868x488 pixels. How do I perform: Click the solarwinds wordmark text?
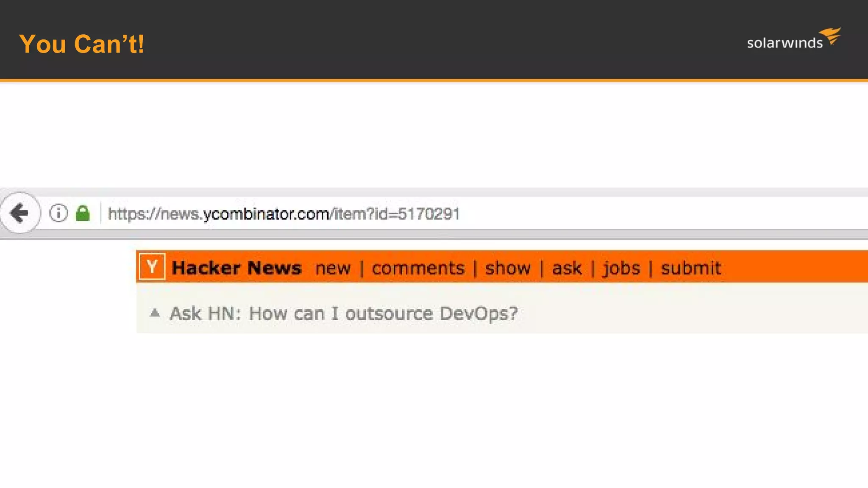(784, 43)
